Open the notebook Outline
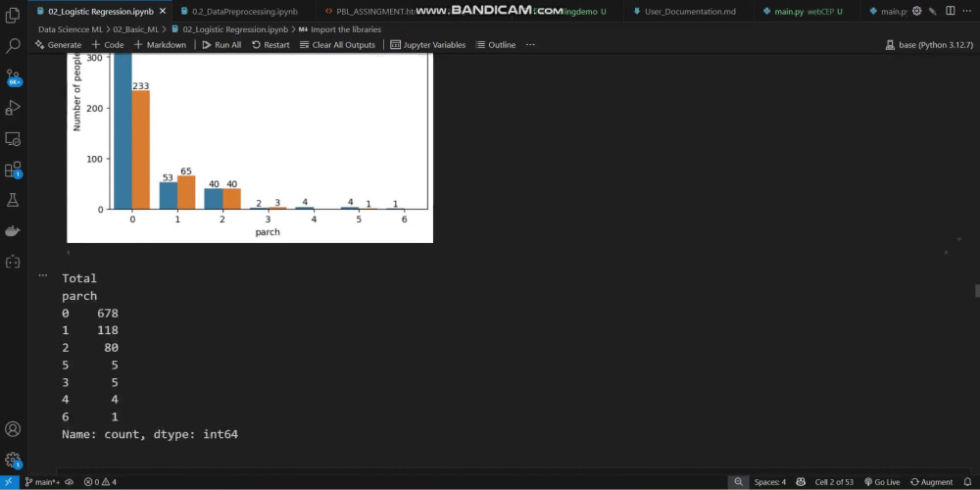Viewport: 980px width, 490px height. (496, 45)
